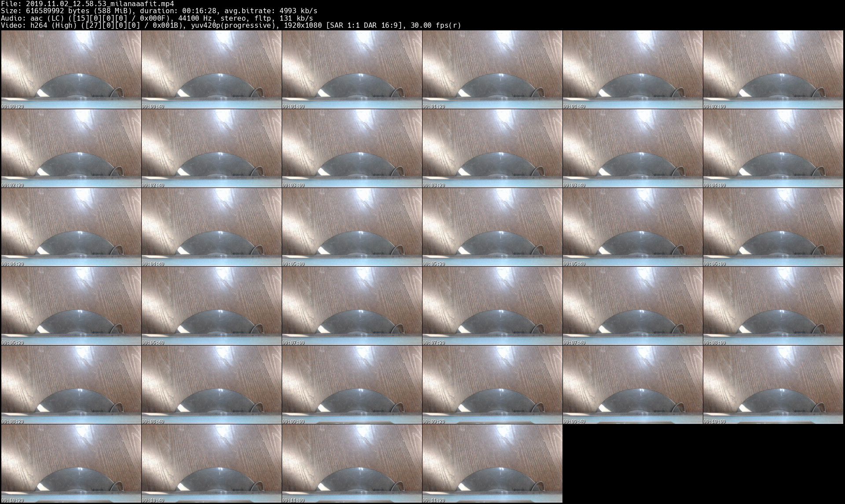Pick the frame labeled 00:06:00
Viewport: 845px width, 504px height.
tap(773, 227)
